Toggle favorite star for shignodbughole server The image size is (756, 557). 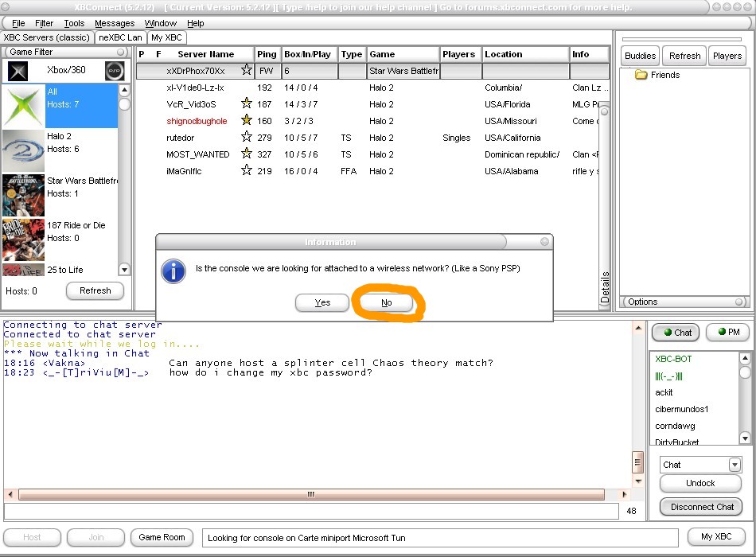coord(247,120)
